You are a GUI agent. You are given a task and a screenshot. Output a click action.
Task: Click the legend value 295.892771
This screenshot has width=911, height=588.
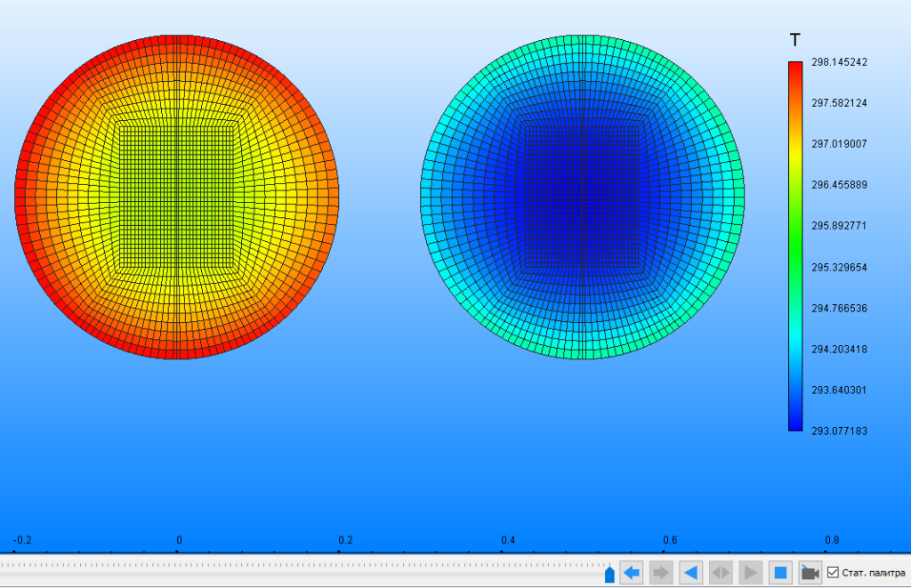(x=839, y=226)
